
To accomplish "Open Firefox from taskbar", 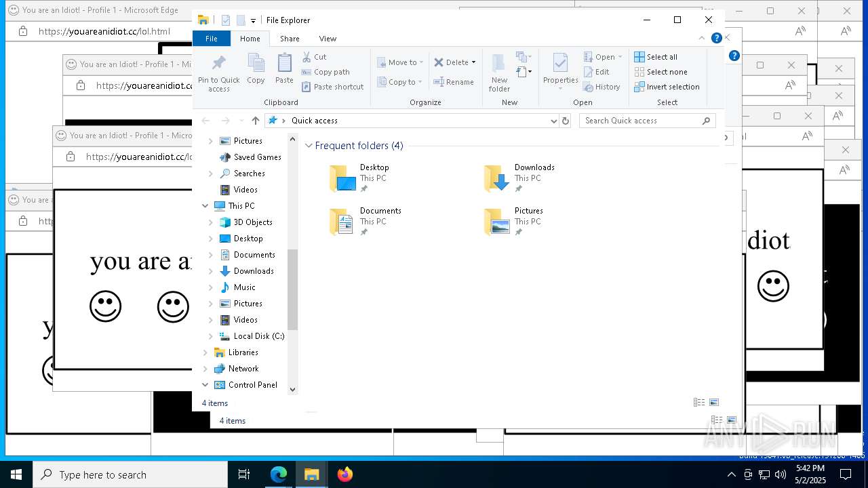I will [x=345, y=474].
